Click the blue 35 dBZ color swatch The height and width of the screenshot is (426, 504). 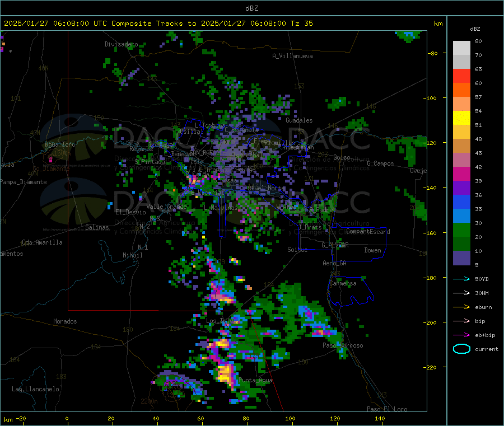pos(461,202)
